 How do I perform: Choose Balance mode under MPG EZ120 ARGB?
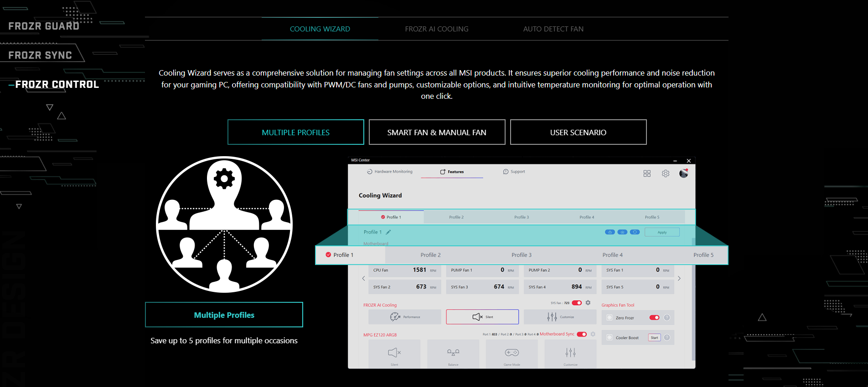[x=453, y=354]
